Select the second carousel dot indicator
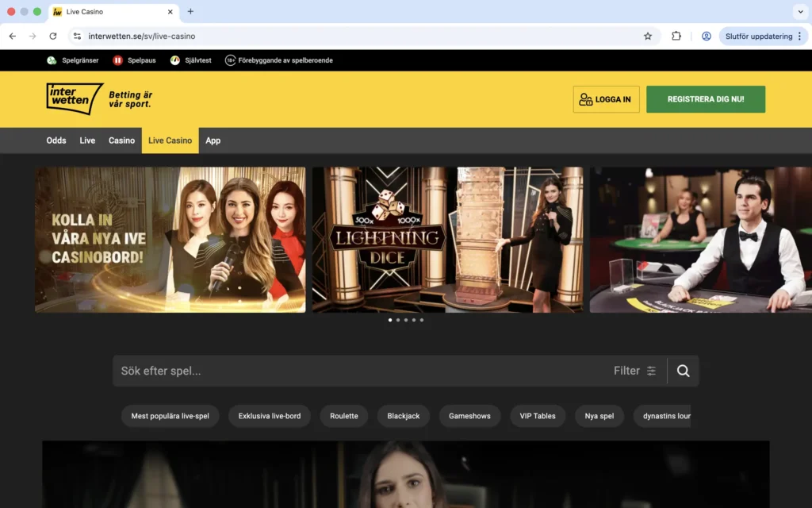The width and height of the screenshot is (812, 508). pos(397,320)
